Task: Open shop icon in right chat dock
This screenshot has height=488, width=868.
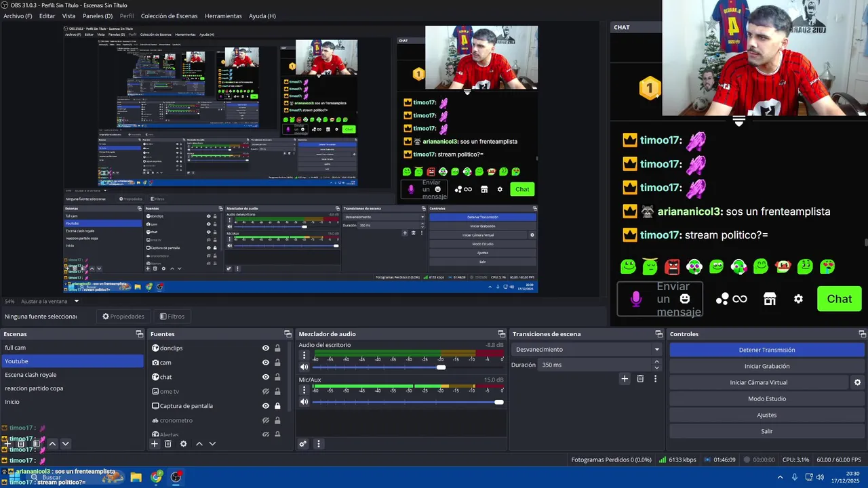Action: click(770, 299)
